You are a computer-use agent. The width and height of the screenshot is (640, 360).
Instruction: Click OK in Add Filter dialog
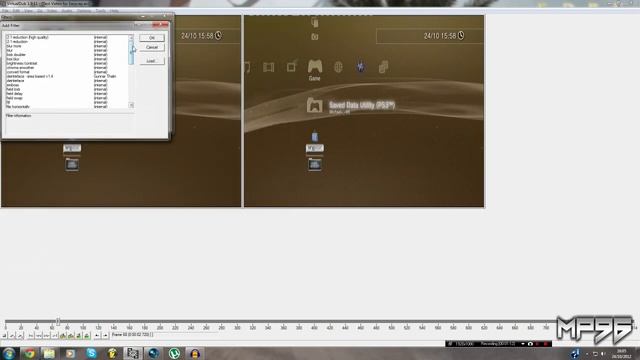coord(152,38)
